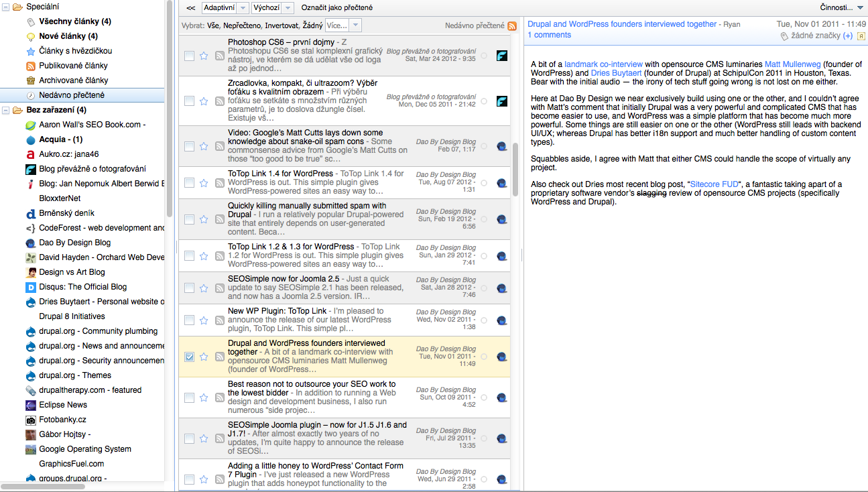Open Články s hvězdičkou starred list
The image size is (868, 492).
pos(75,51)
